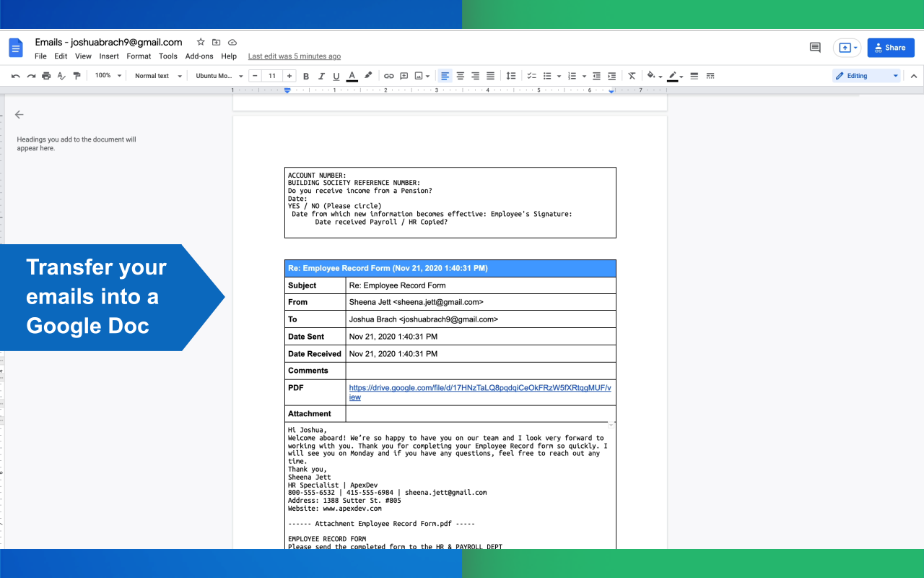The width and height of the screenshot is (924, 578).
Task: Select the Insert link icon
Action: 389,75
